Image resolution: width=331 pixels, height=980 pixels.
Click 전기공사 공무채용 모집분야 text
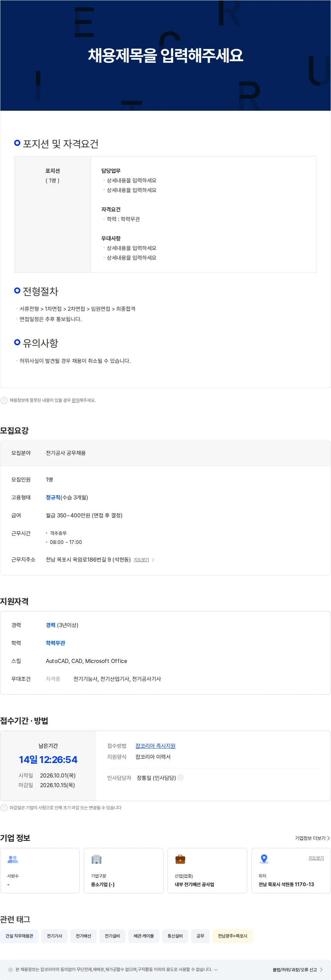tap(66, 453)
